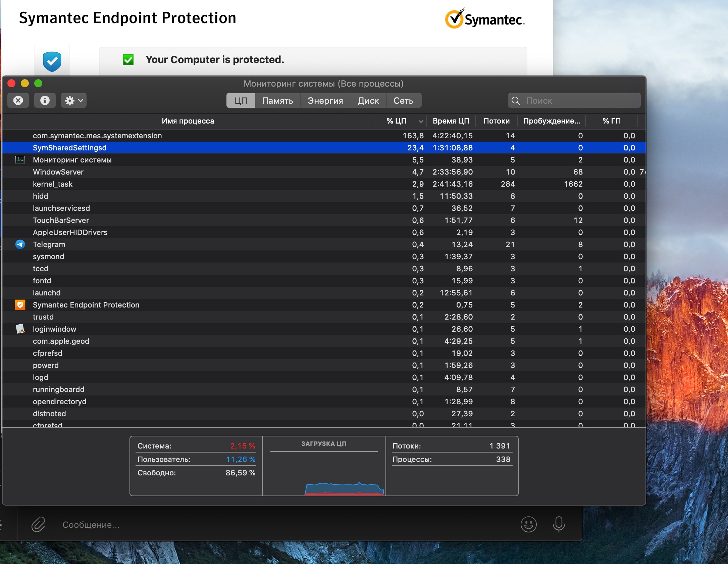728x564 pixels.
Task: Switch to the Энергия tab
Action: click(325, 101)
